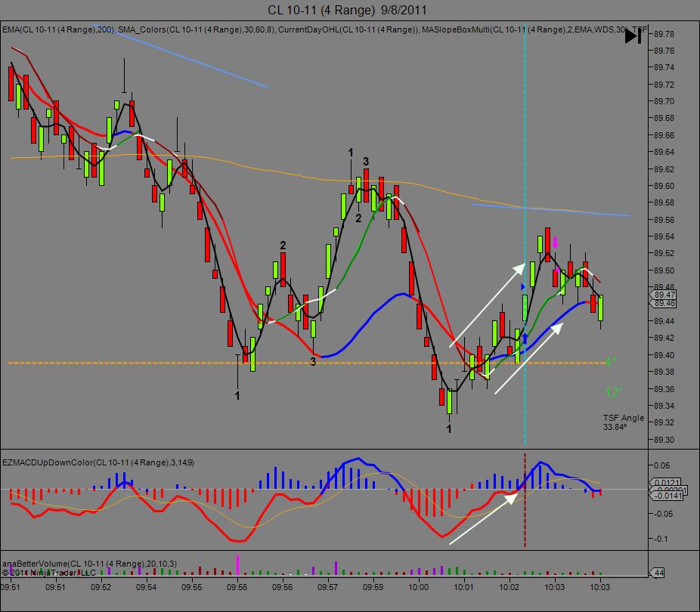This screenshot has height=612, width=700.
Task: Click the 89.78 price axis label
Action: (x=664, y=34)
